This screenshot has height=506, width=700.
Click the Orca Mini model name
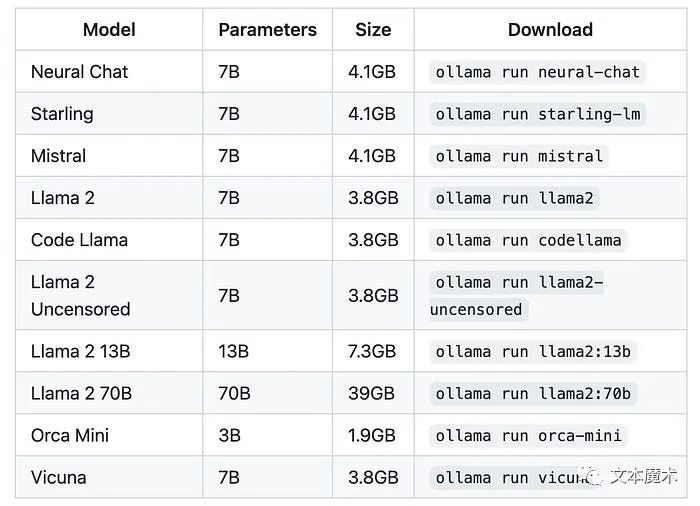[70, 435]
